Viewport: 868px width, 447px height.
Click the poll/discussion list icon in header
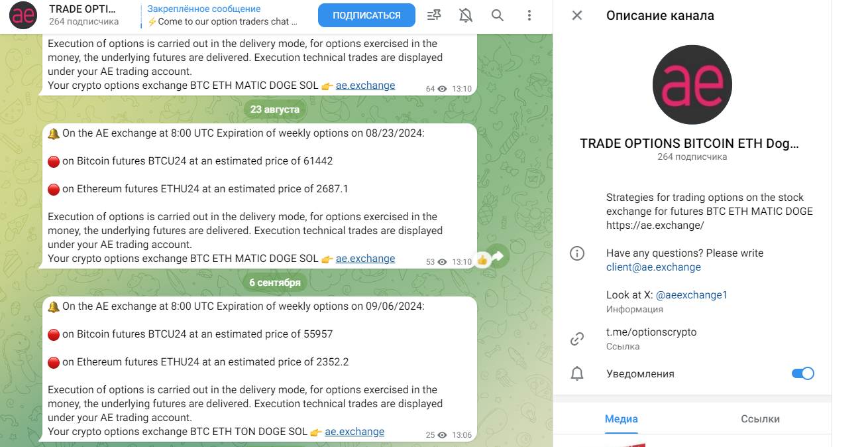tap(434, 15)
